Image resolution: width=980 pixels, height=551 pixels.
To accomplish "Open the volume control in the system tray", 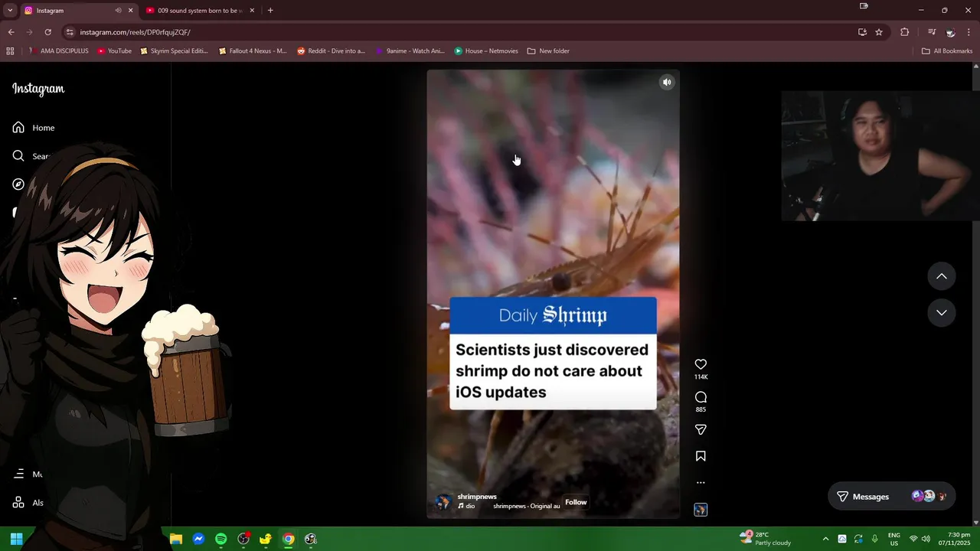I will [926, 539].
